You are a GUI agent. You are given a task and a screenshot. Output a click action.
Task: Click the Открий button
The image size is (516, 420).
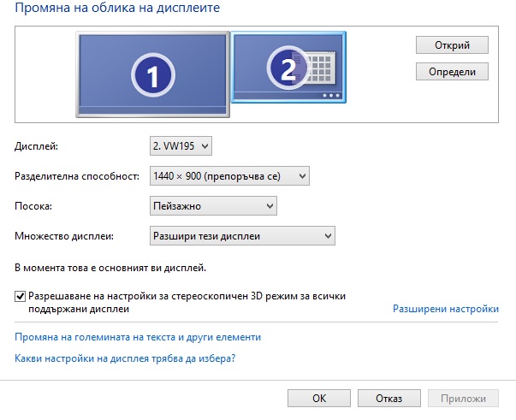click(452, 45)
